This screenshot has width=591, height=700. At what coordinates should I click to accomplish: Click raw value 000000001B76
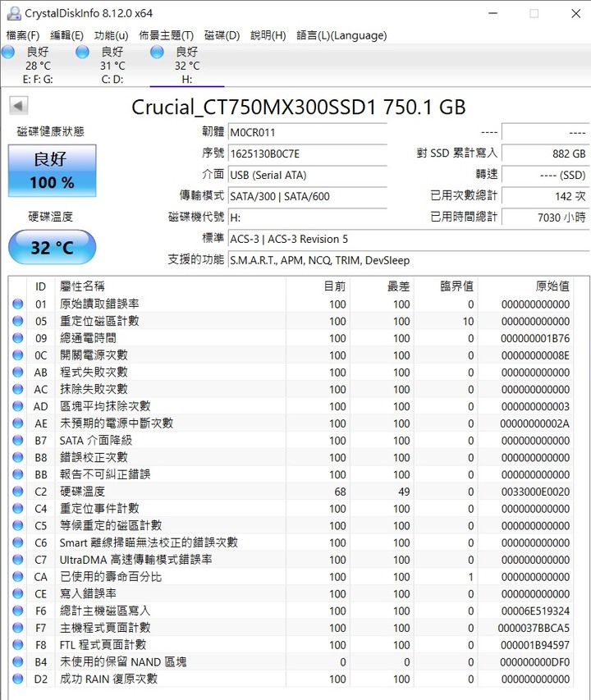pyautogui.click(x=534, y=338)
